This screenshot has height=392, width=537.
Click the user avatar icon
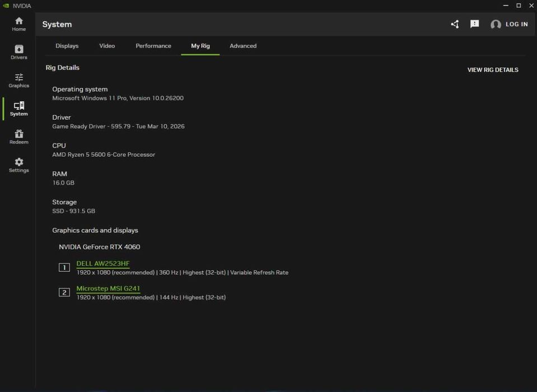pos(496,24)
